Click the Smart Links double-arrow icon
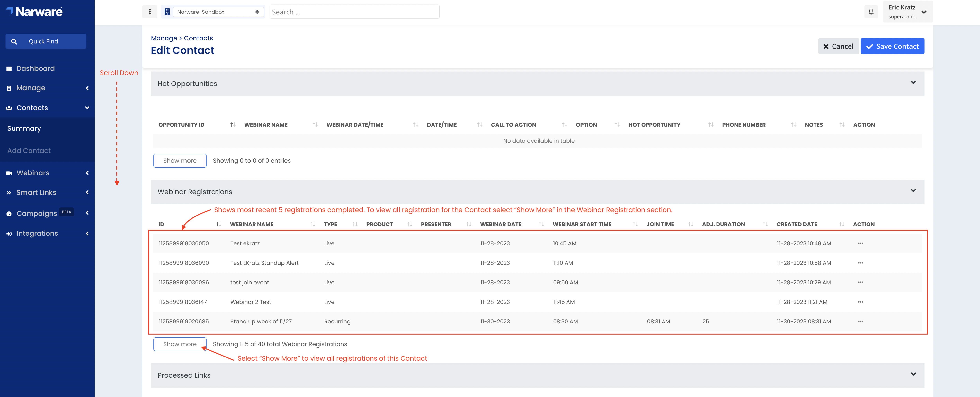This screenshot has width=980, height=397. [9, 193]
